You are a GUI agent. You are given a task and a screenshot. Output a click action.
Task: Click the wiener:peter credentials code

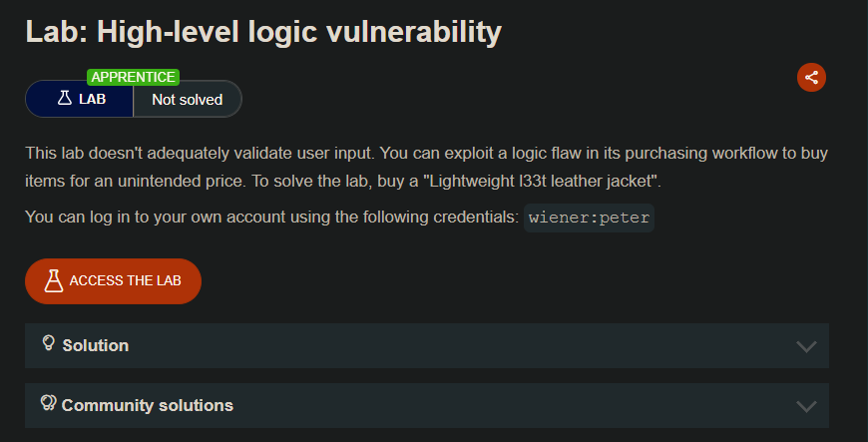coord(589,217)
